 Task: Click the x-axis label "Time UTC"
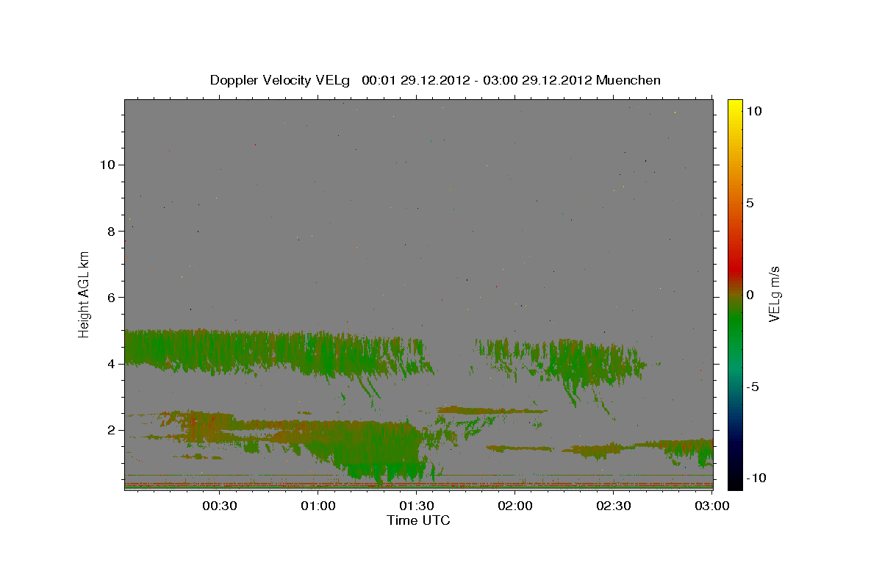[x=418, y=520]
